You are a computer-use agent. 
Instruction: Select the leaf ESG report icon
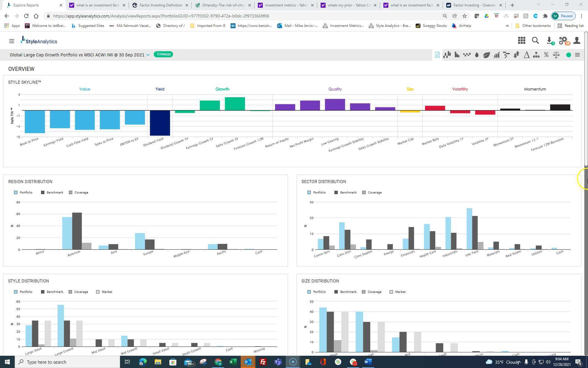pos(487,55)
